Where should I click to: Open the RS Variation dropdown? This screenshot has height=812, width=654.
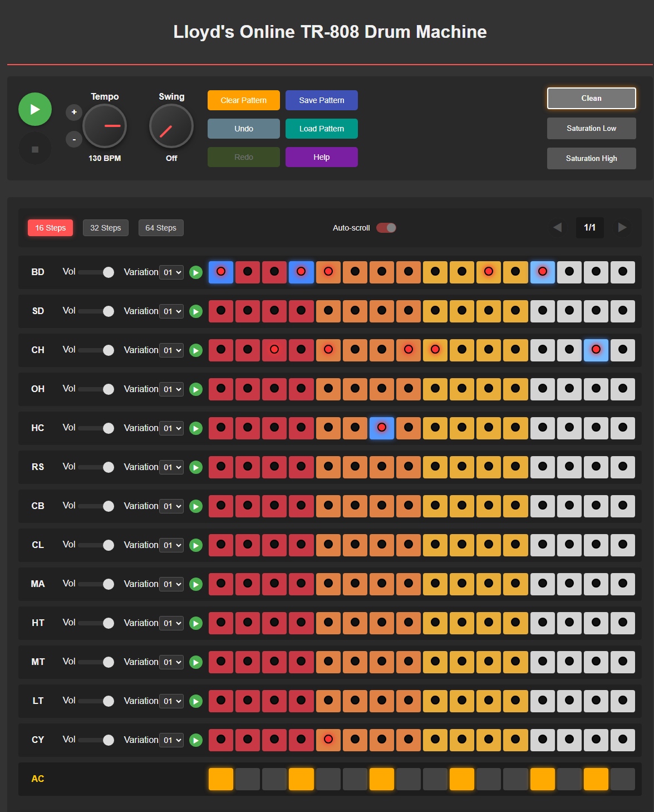point(171,467)
